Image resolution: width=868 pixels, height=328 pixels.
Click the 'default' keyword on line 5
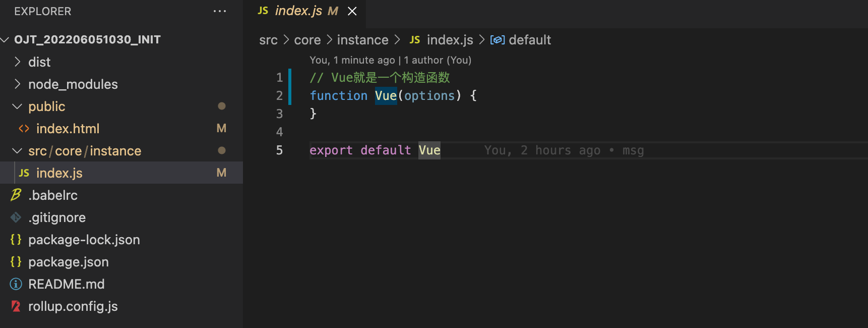tap(386, 150)
